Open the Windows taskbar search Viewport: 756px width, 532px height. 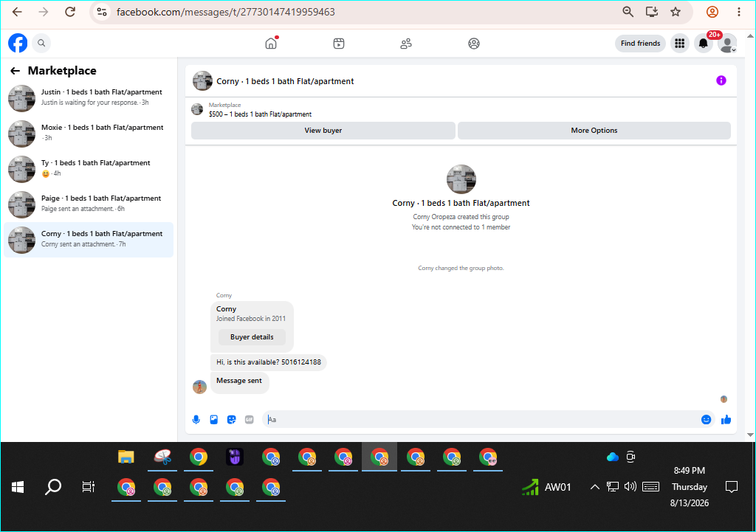[x=53, y=487]
